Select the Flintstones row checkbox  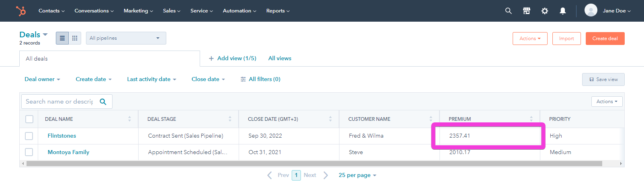(x=29, y=136)
